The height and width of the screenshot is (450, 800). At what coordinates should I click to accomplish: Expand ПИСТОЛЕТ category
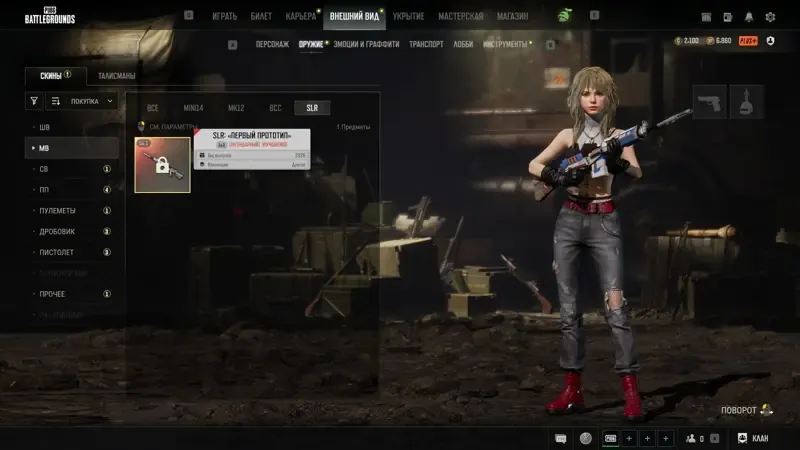[x=71, y=253]
